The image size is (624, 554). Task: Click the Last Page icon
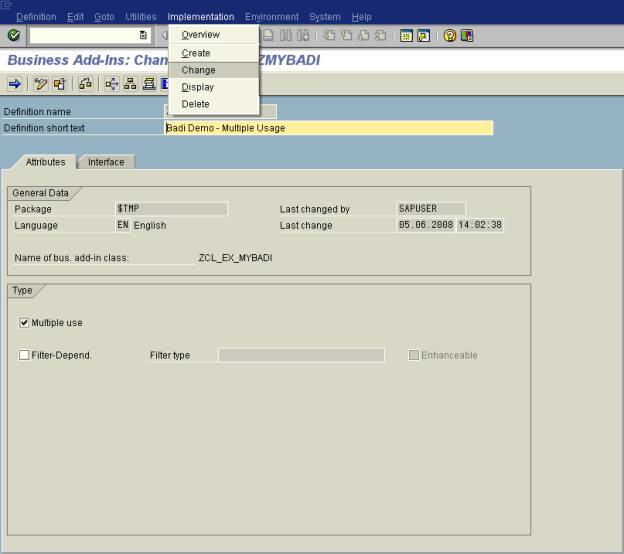click(381, 35)
